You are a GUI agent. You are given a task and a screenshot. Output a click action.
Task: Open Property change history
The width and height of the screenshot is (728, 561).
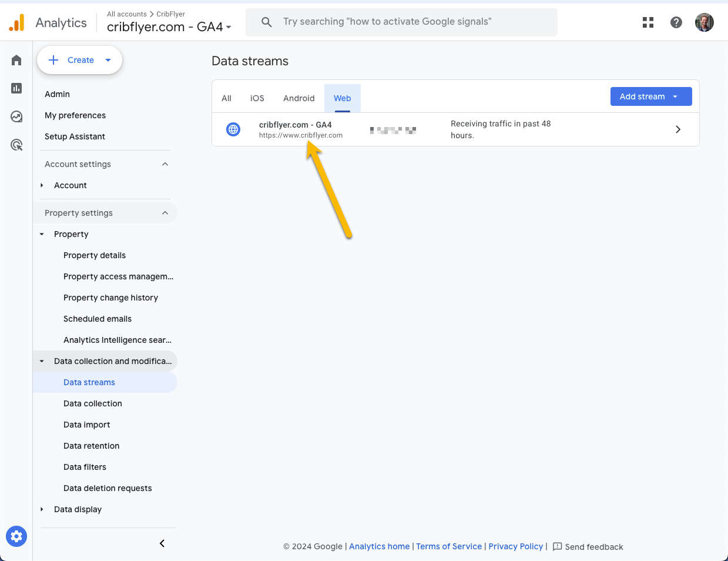pyautogui.click(x=110, y=298)
